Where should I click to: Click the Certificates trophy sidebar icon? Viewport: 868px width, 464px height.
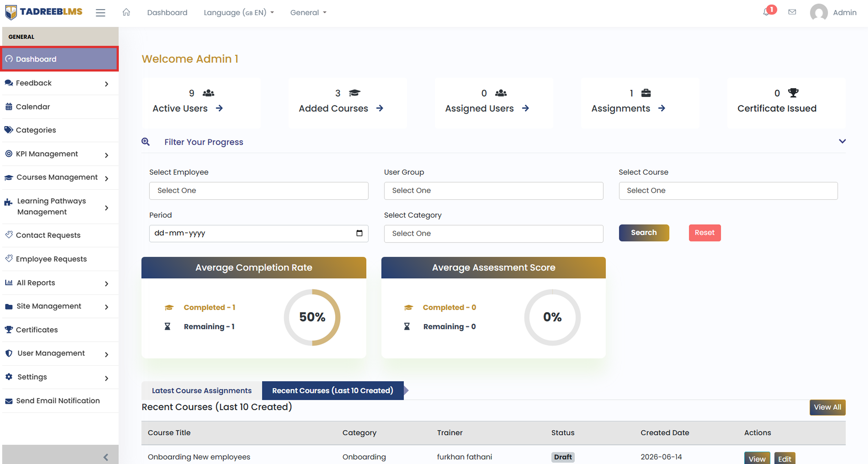(x=9, y=330)
